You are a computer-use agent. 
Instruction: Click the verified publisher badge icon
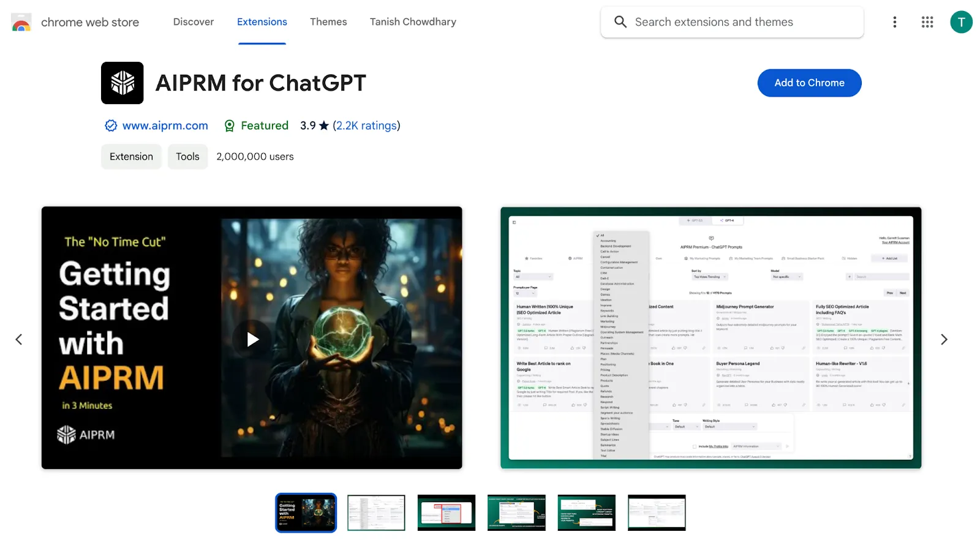[x=111, y=126]
